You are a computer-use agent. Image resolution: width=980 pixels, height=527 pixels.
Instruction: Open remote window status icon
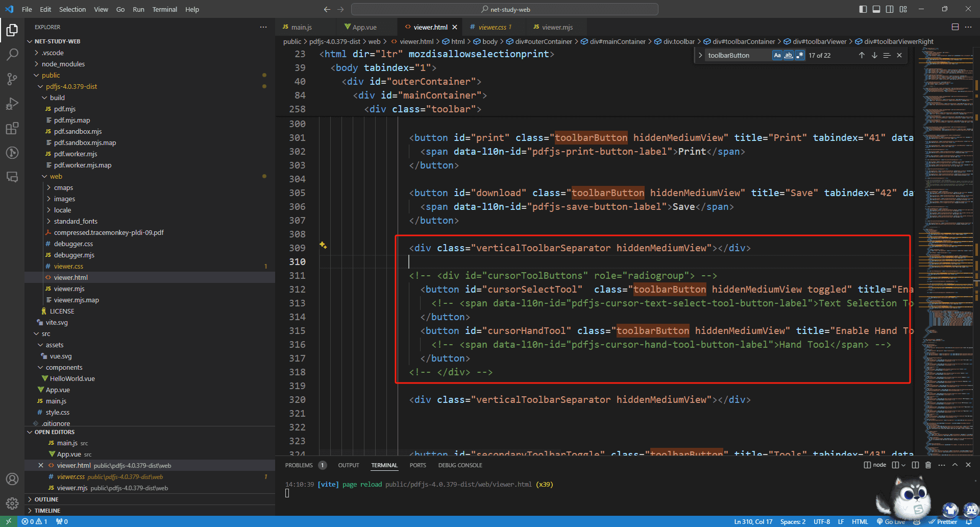pos(9,522)
